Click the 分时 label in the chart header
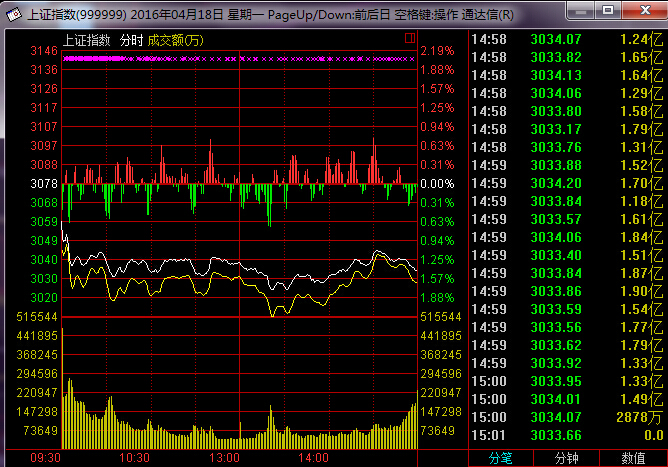Screen dimensions: 668x467 click(131, 40)
